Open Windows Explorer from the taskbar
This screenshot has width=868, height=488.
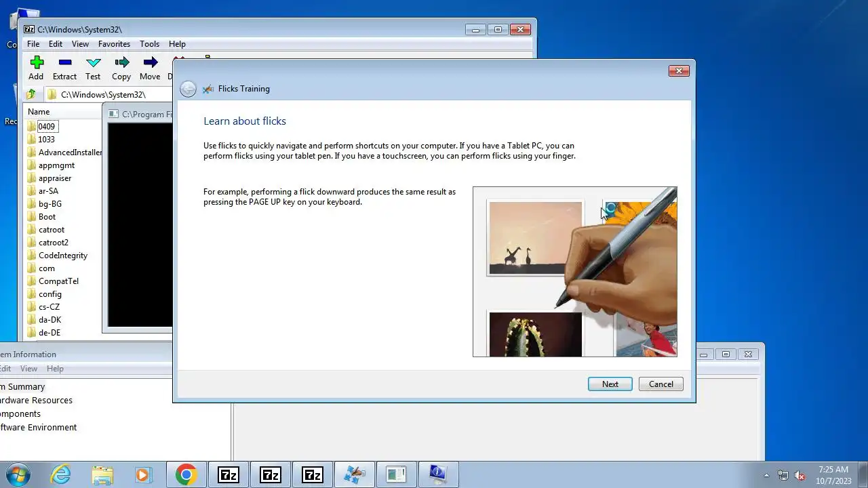(x=102, y=474)
